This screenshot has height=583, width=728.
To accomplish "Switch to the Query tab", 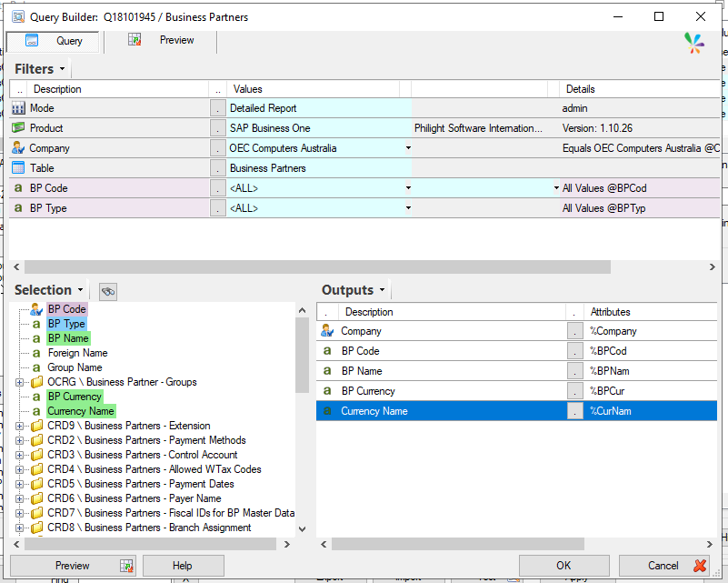I will coord(53,41).
